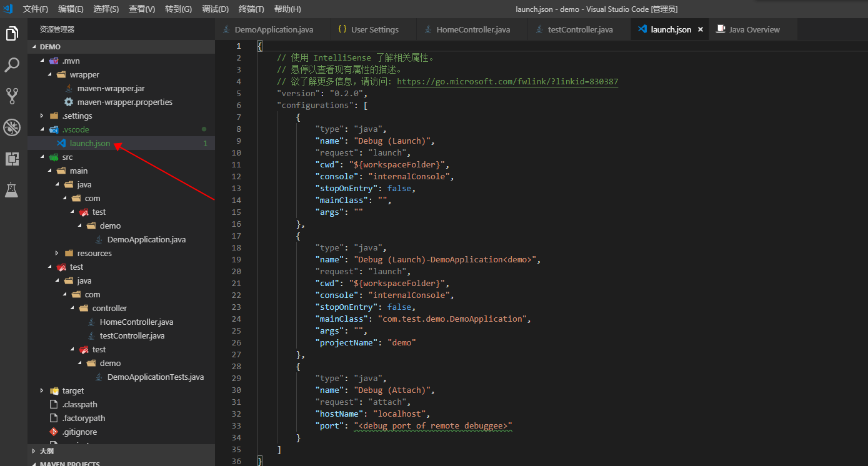Open the 调试(D) menu
The image size is (868, 466).
coord(215,9)
